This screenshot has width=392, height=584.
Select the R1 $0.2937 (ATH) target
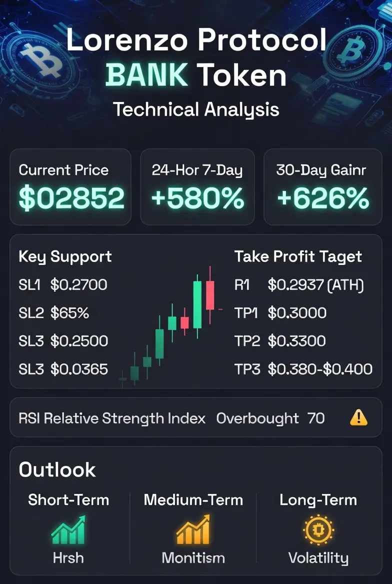coord(299,285)
